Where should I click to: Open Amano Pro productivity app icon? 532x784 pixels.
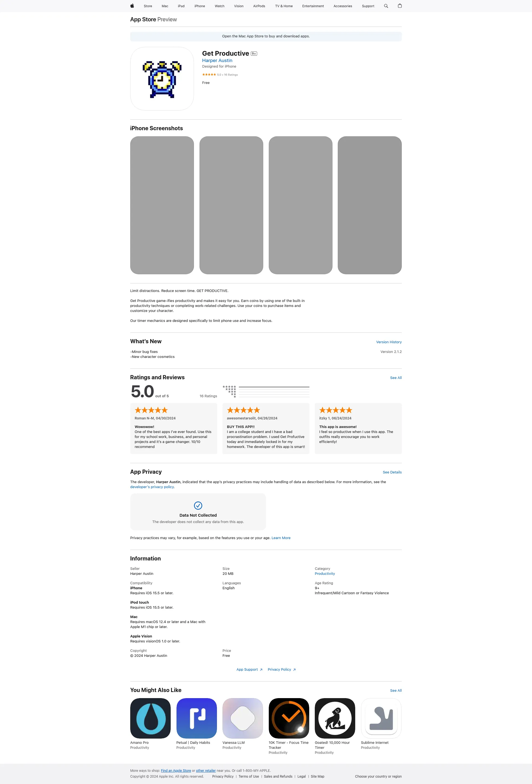(150, 718)
